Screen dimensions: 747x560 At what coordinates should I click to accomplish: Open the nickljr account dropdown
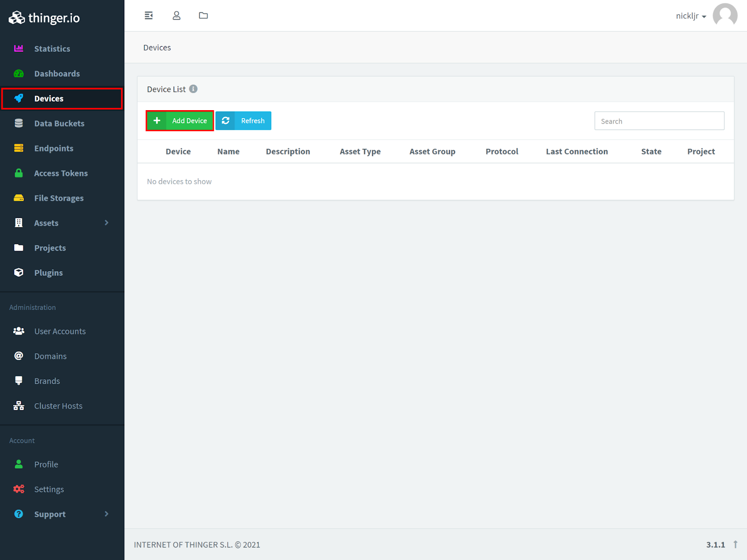click(691, 15)
